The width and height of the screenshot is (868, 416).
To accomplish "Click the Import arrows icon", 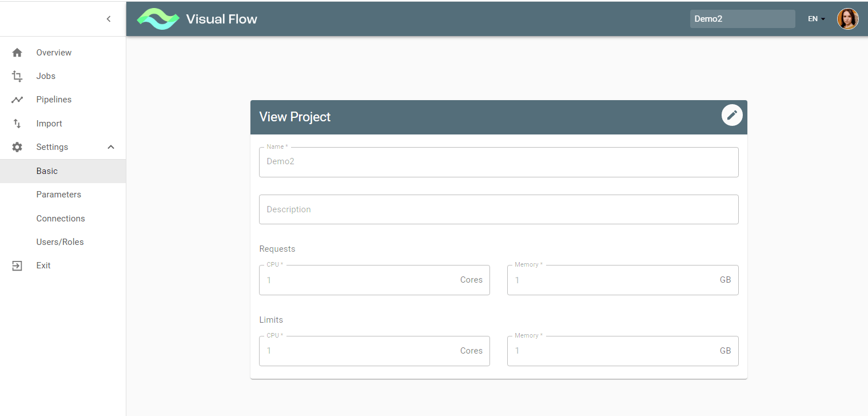I will (17, 124).
